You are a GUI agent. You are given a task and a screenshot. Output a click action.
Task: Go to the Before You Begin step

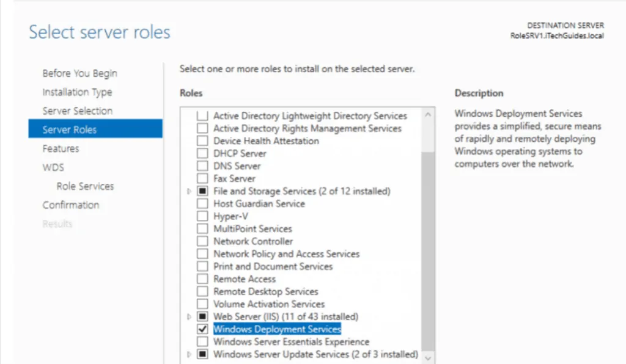[79, 73]
